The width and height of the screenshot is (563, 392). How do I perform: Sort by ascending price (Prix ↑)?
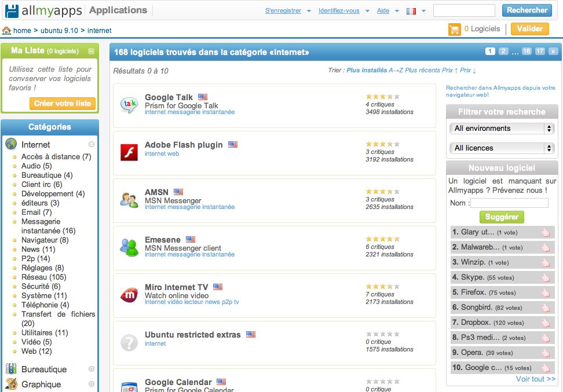point(450,71)
